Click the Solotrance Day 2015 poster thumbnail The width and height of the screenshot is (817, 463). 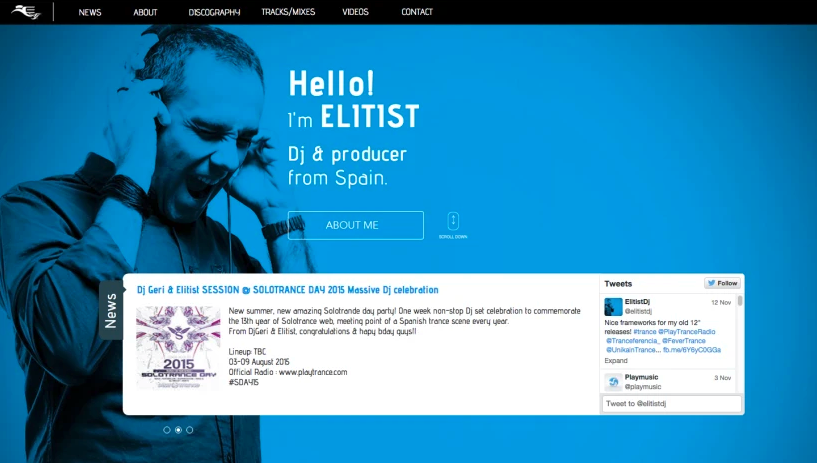click(178, 347)
